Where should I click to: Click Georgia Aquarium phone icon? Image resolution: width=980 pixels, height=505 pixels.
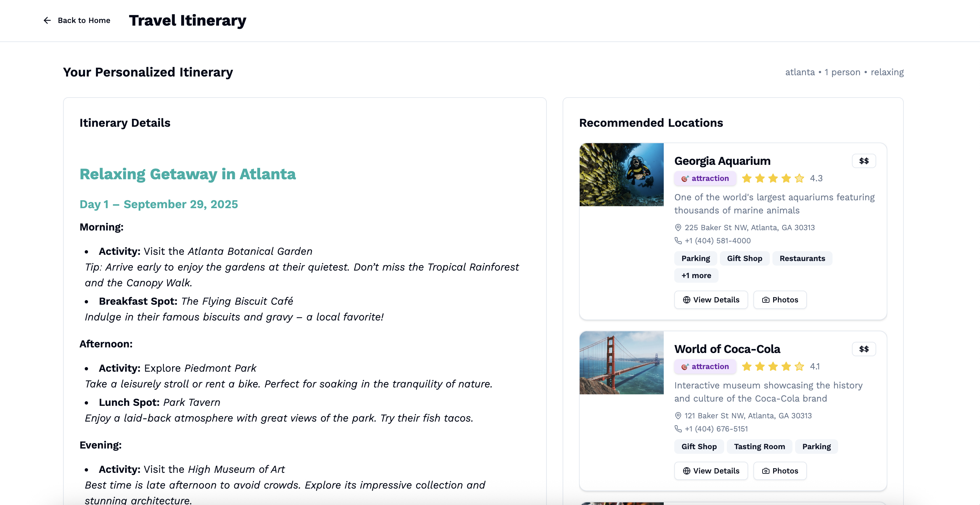pyautogui.click(x=678, y=241)
